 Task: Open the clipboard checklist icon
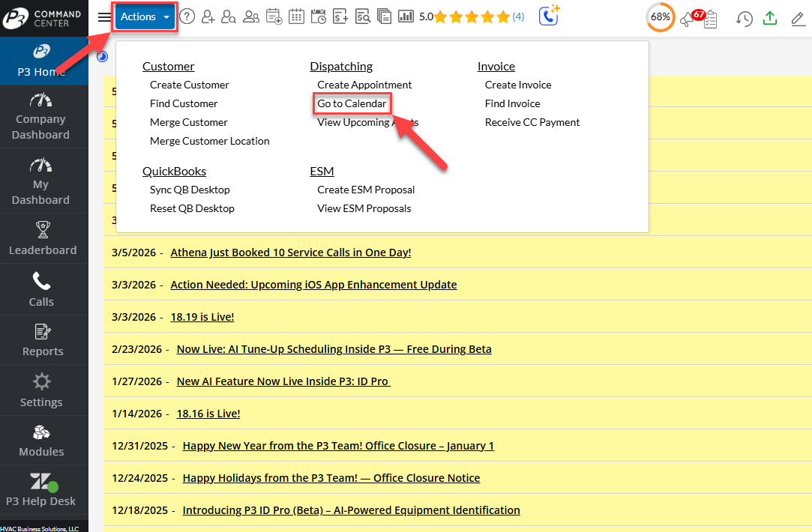(x=711, y=19)
